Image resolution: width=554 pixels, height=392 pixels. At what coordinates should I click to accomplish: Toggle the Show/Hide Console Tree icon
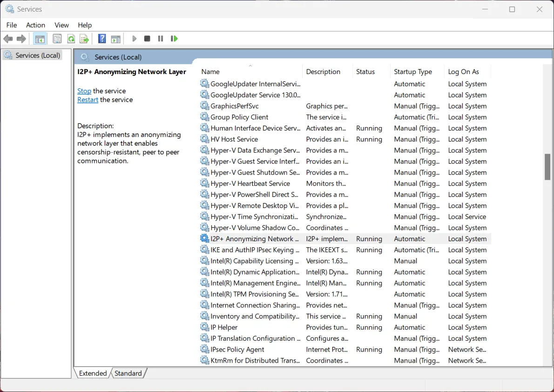(40, 39)
